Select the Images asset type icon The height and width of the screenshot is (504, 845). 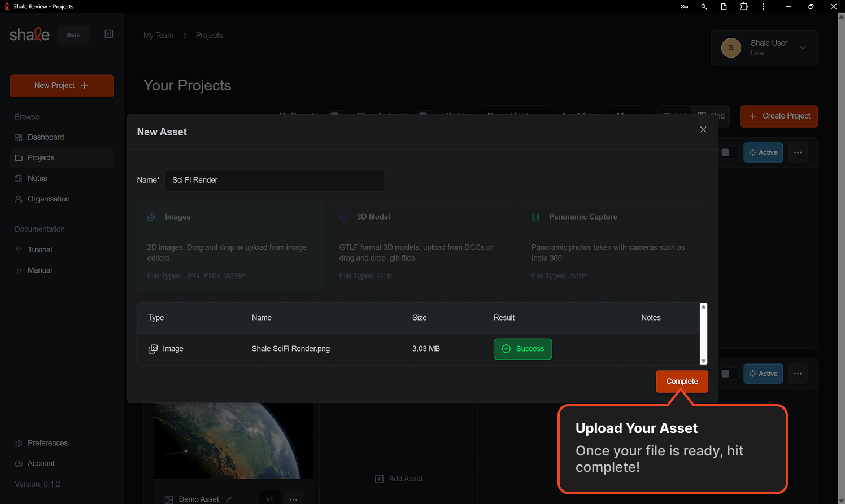(x=151, y=217)
